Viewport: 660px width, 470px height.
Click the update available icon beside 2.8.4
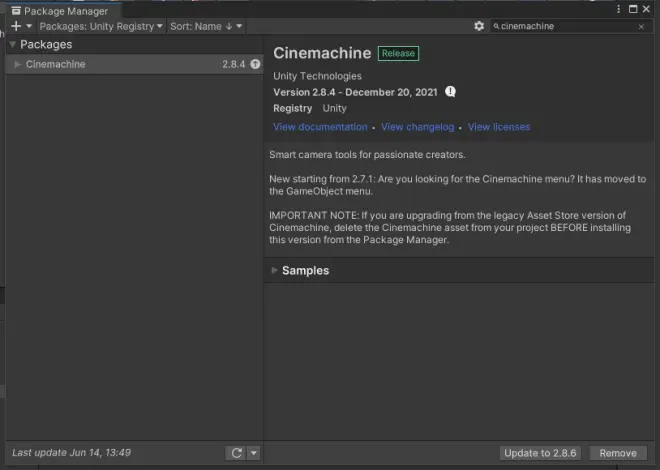255,64
